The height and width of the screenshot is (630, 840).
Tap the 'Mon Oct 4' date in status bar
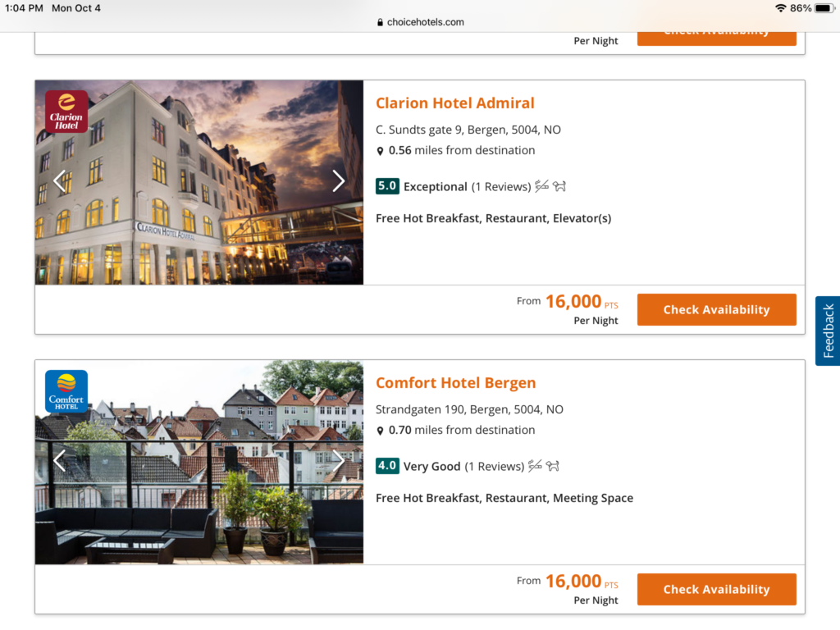76,8
